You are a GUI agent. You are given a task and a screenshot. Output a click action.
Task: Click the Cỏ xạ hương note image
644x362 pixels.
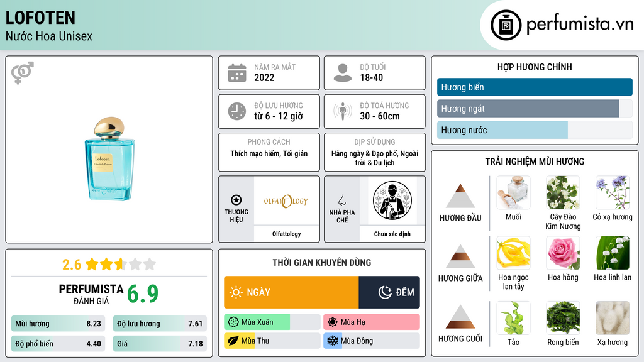click(x=613, y=193)
